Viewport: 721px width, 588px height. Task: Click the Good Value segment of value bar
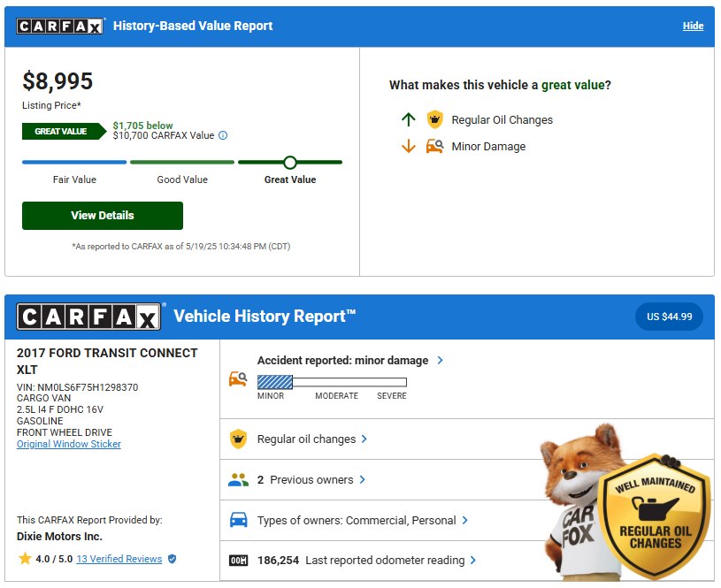pyautogui.click(x=182, y=163)
